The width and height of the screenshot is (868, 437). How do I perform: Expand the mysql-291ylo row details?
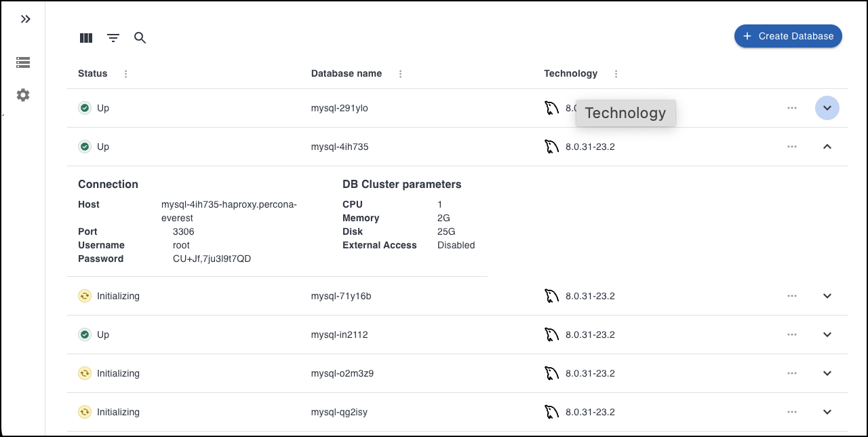827,108
